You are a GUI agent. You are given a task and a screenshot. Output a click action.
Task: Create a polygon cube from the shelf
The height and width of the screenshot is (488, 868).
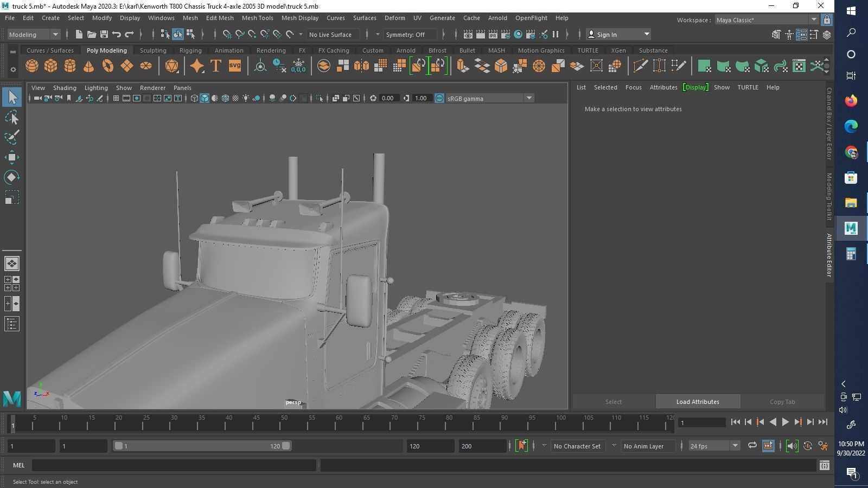(x=51, y=66)
